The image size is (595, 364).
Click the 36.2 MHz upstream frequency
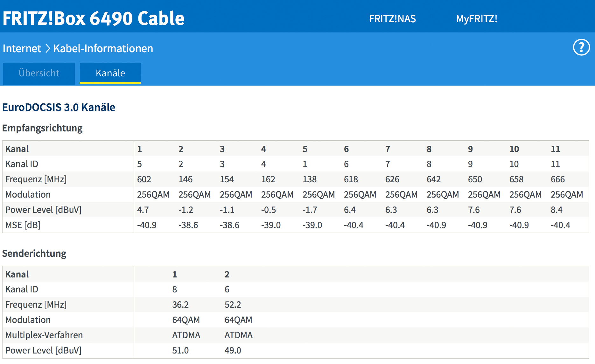pos(180,304)
